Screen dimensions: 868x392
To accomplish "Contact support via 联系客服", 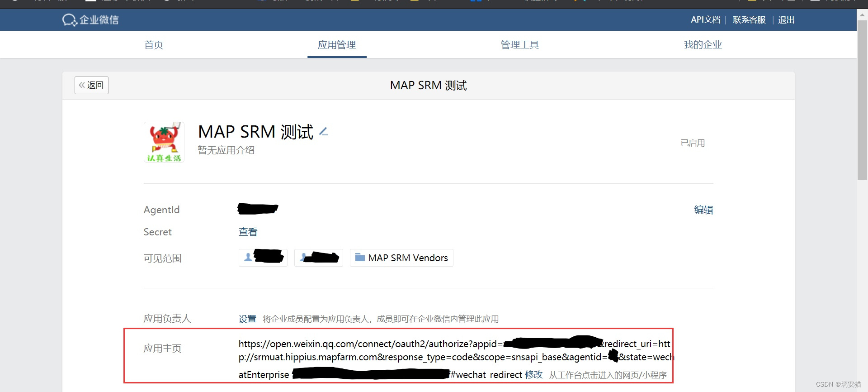I will [749, 20].
